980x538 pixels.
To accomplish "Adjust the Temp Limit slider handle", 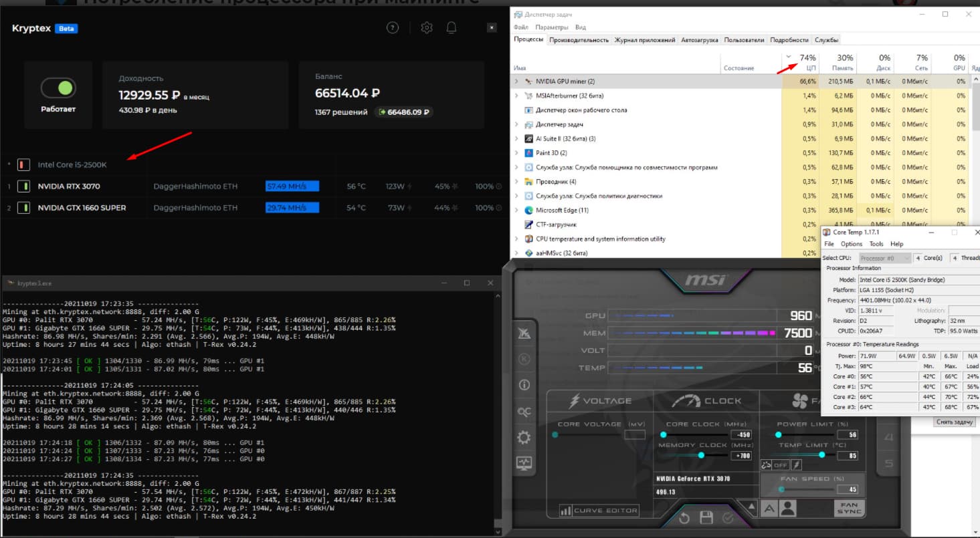I will tap(821, 454).
